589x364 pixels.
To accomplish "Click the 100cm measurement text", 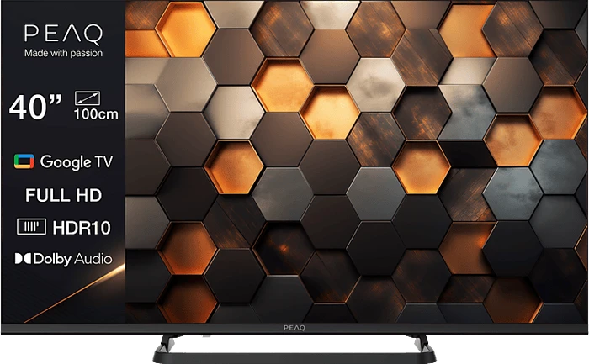I will (96, 114).
